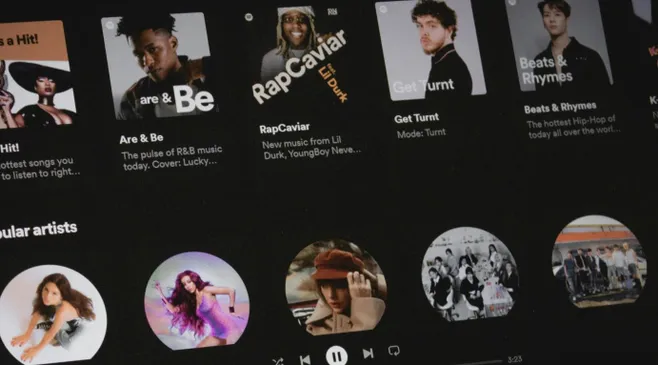Click the 'Beats & Rhymes' playlist title
658x365 pixels.
pos(560,107)
